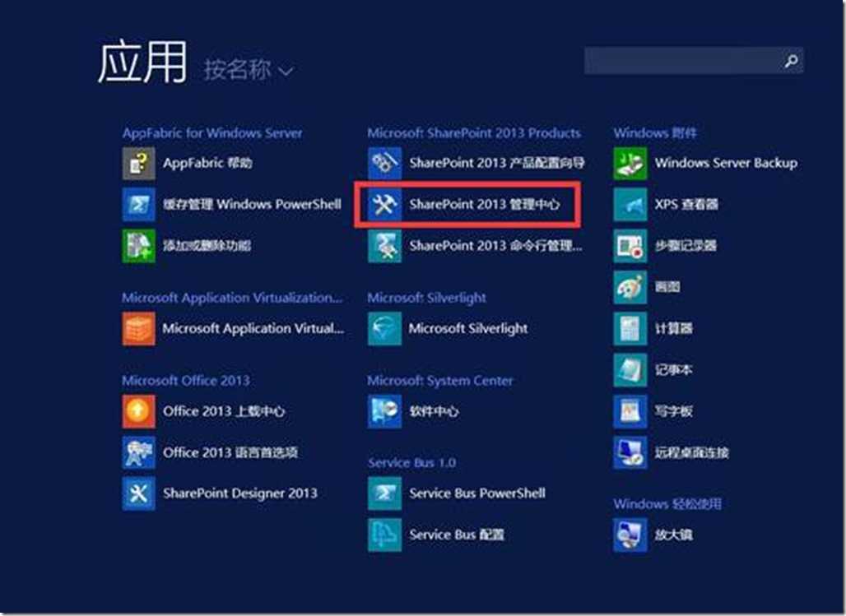Screen dimensions: 846x616
Task: Select the AppFabric for Windows Server heading
Action: 212,133
